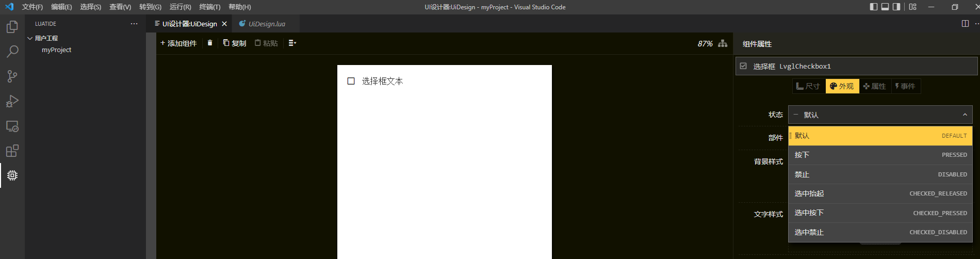Screen dimensions: 980x259
Task: Close the UI设计器:UiDesign tab
Action: pos(224,24)
